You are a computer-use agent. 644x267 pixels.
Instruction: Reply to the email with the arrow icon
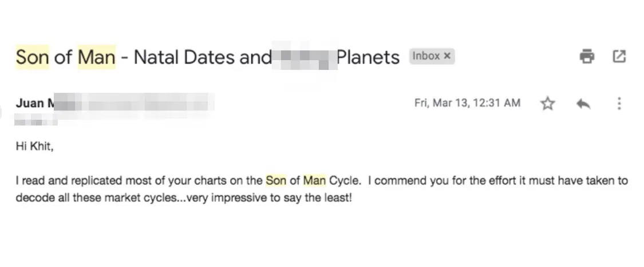(x=583, y=104)
